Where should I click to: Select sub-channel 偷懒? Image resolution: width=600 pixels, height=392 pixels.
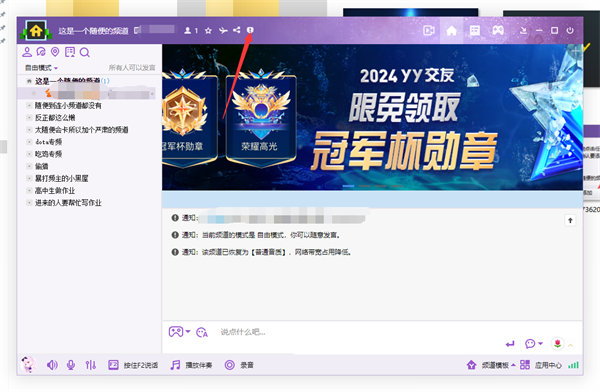(x=41, y=166)
